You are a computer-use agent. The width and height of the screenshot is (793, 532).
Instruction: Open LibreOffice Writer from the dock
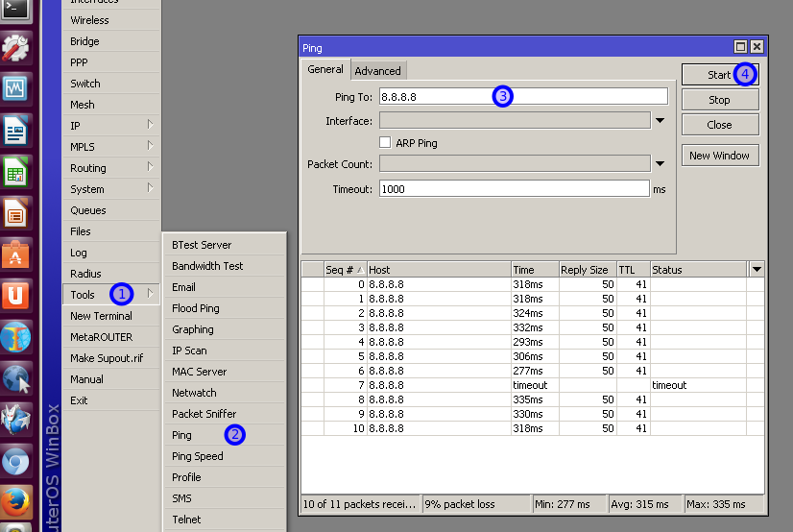click(x=14, y=131)
